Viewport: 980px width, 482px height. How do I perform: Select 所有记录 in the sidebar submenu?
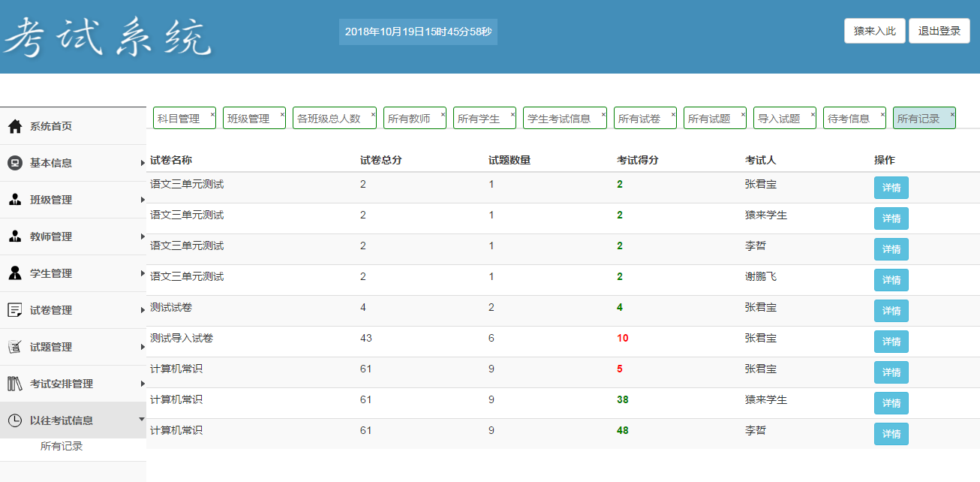[62, 446]
